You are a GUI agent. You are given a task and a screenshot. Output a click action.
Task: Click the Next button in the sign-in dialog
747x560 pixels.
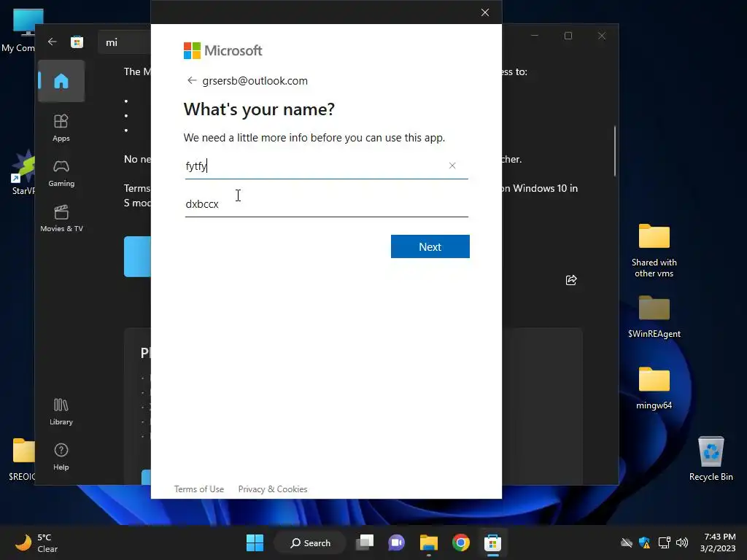tap(430, 246)
